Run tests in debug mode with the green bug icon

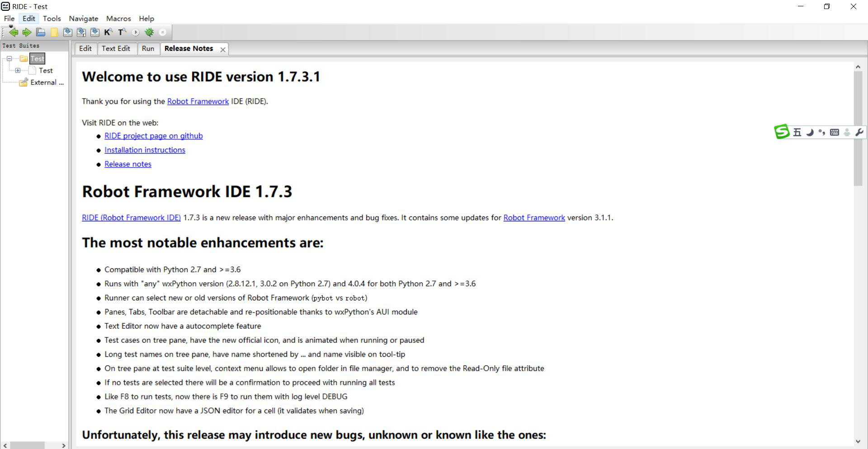coord(149,32)
